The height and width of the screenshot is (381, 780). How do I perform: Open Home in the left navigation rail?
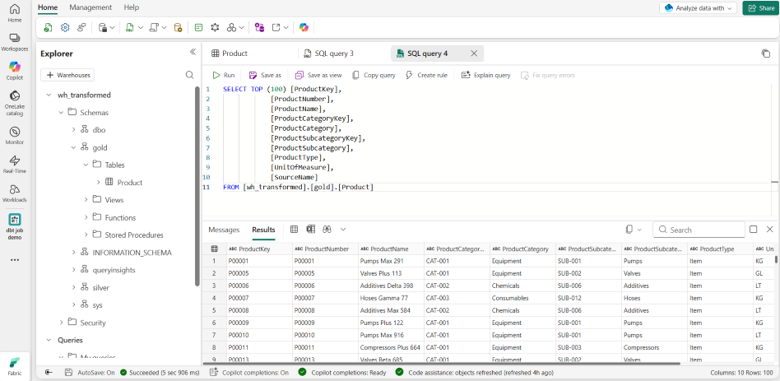click(15, 13)
